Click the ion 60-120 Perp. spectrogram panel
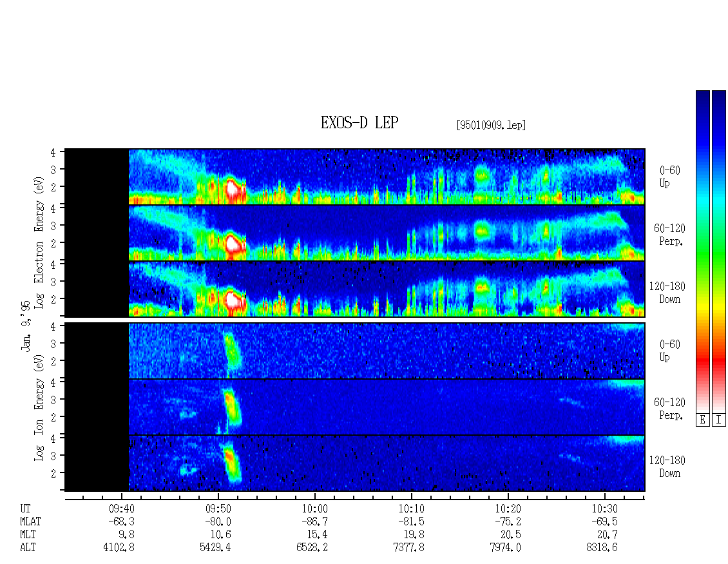The height and width of the screenshot is (564, 728). click(355, 407)
